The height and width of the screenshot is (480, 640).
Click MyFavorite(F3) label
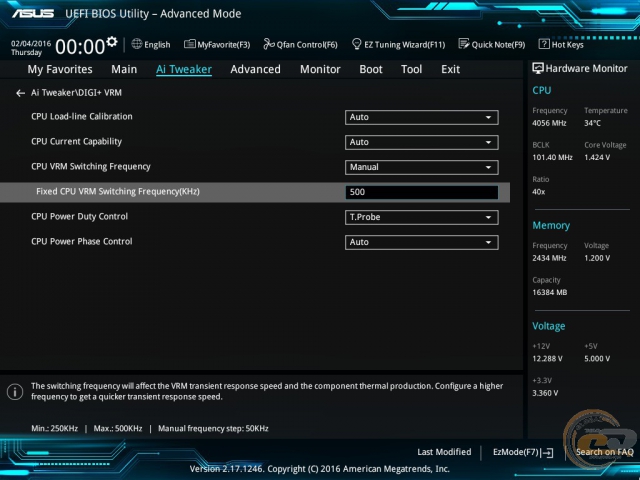coord(224,44)
